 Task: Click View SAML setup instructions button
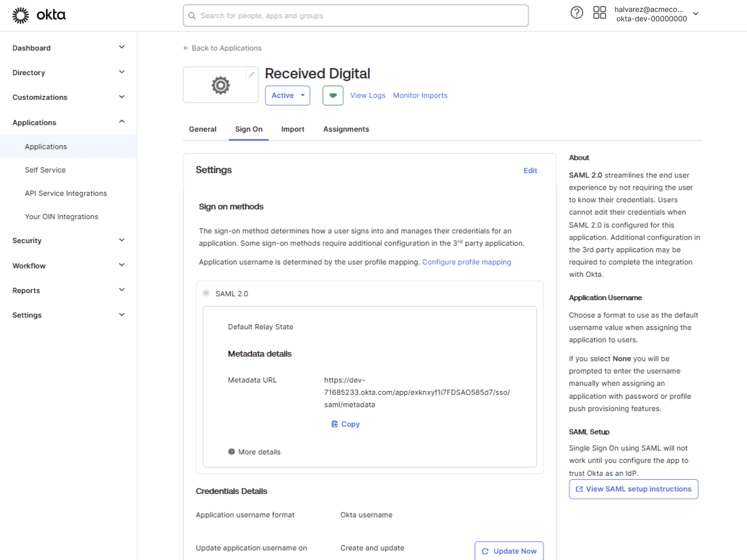click(x=633, y=489)
